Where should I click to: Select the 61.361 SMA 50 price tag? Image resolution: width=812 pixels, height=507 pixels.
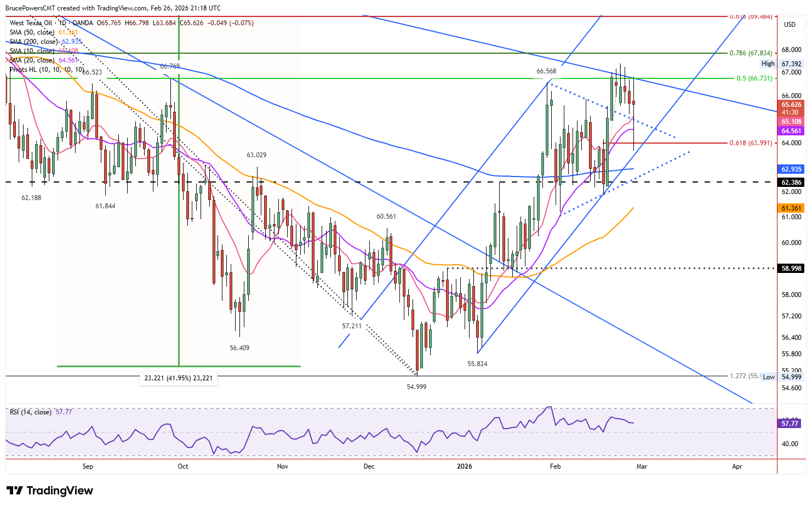pos(791,208)
